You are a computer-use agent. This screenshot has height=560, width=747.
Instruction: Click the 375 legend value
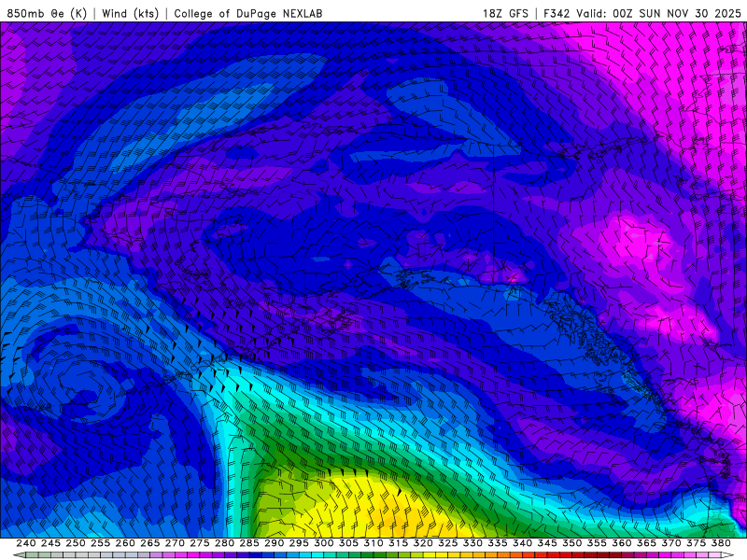[x=696, y=543]
